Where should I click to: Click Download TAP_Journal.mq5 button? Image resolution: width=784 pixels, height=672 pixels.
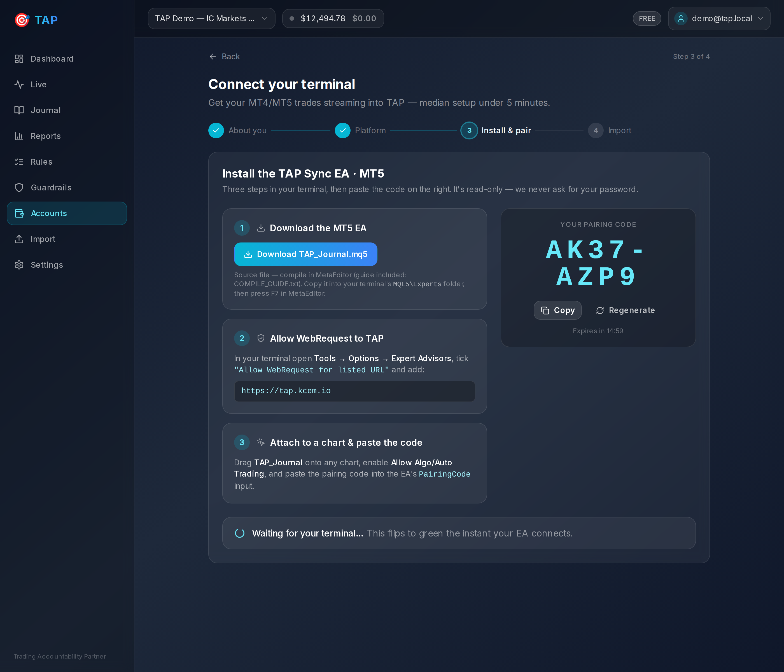306,254
